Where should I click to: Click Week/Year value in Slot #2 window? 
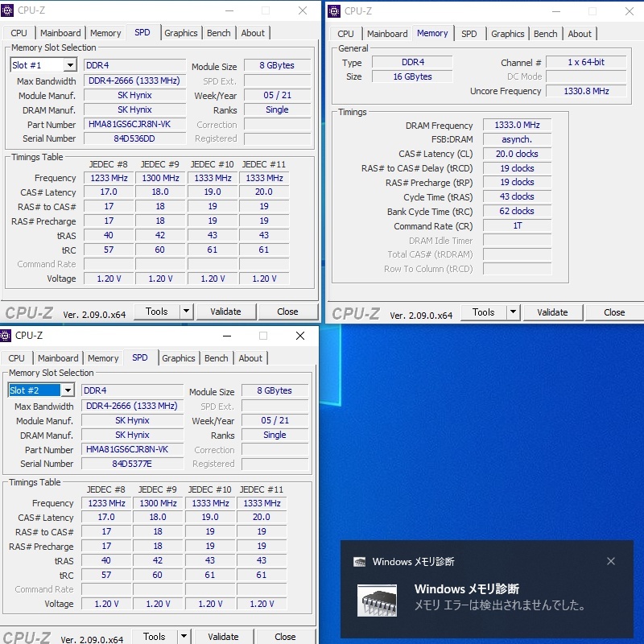pyautogui.click(x=275, y=420)
